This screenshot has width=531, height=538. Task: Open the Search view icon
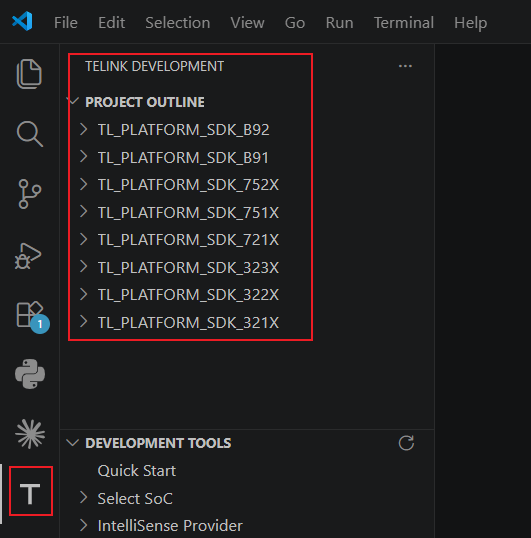coord(30,134)
